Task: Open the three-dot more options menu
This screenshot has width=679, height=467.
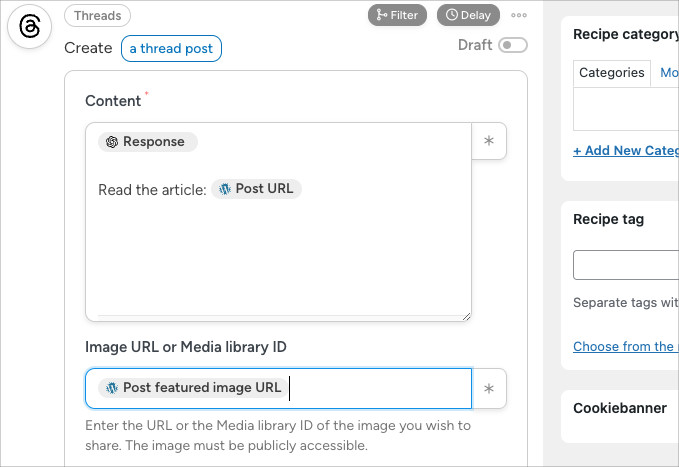Action: 518,15
